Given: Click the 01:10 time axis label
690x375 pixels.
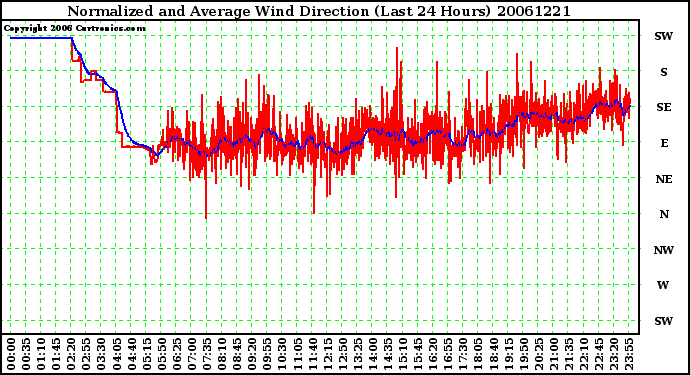Looking at the screenshot, I should (x=40, y=354).
